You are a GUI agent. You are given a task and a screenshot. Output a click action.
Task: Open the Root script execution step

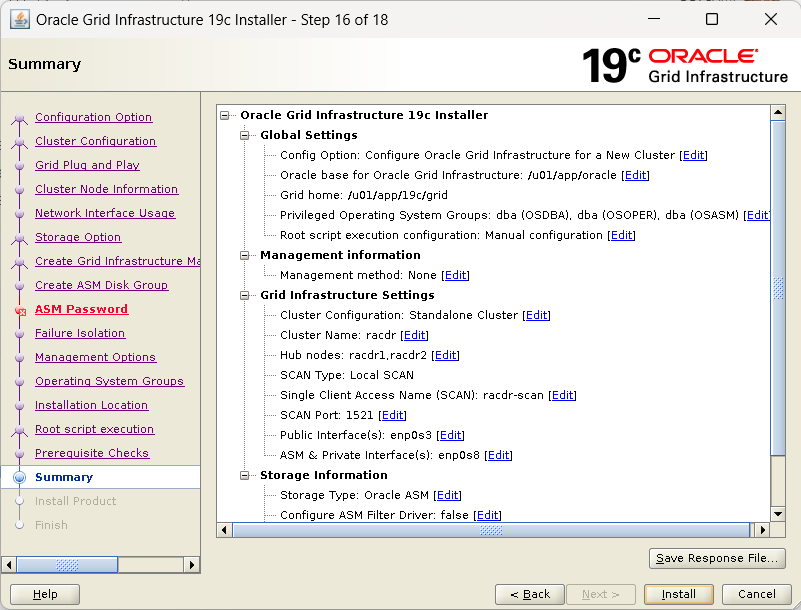coord(94,429)
